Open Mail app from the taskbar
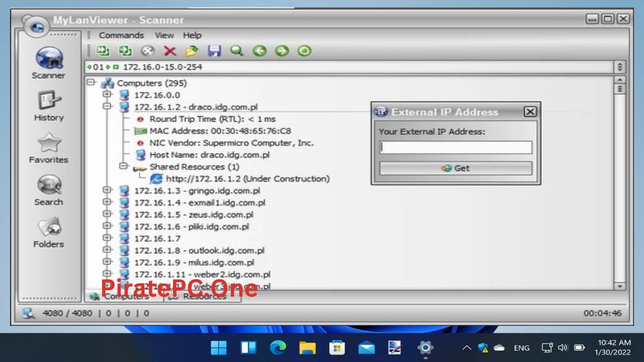The height and width of the screenshot is (362, 644). pyautogui.click(x=366, y=347)
